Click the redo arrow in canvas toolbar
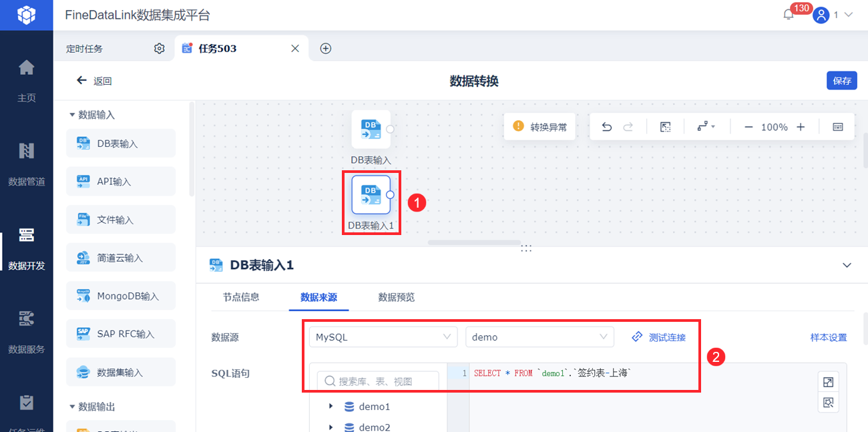 (628, 127)
